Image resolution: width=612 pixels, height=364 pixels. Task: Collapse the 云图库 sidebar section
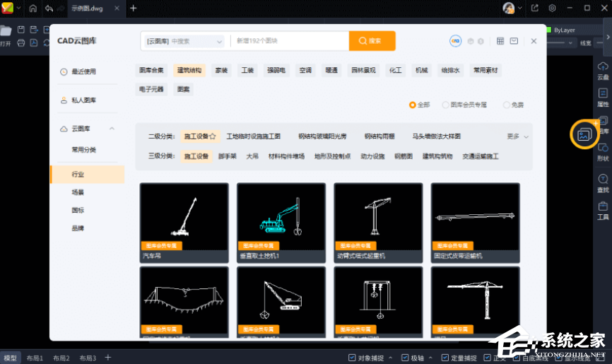(112, 129)
